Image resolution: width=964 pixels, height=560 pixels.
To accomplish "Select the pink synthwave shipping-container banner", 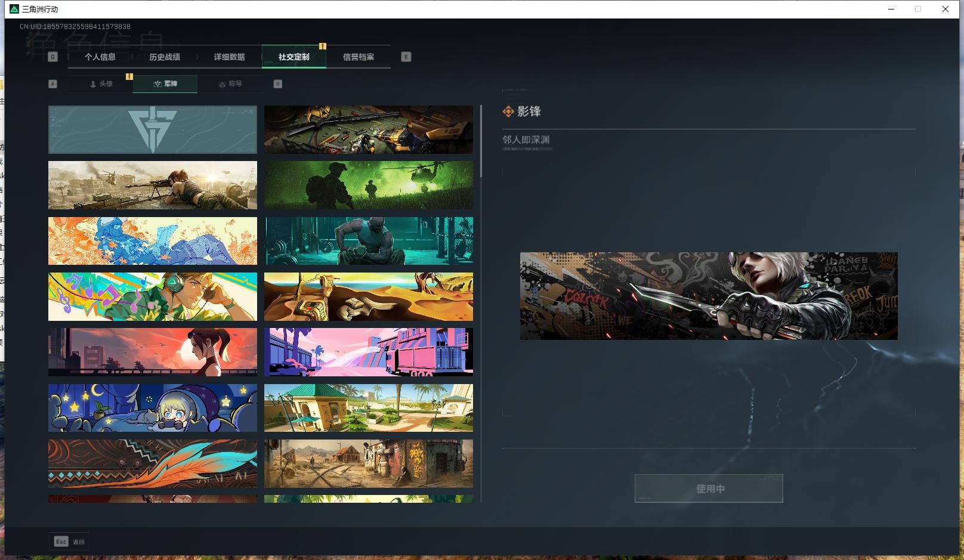I will (368, 352).
